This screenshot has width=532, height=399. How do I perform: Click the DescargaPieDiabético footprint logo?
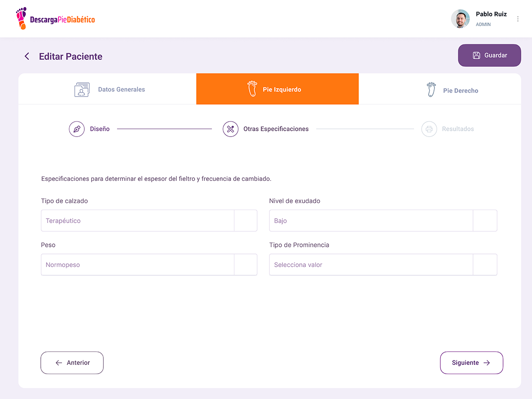[x=21, y=19]
